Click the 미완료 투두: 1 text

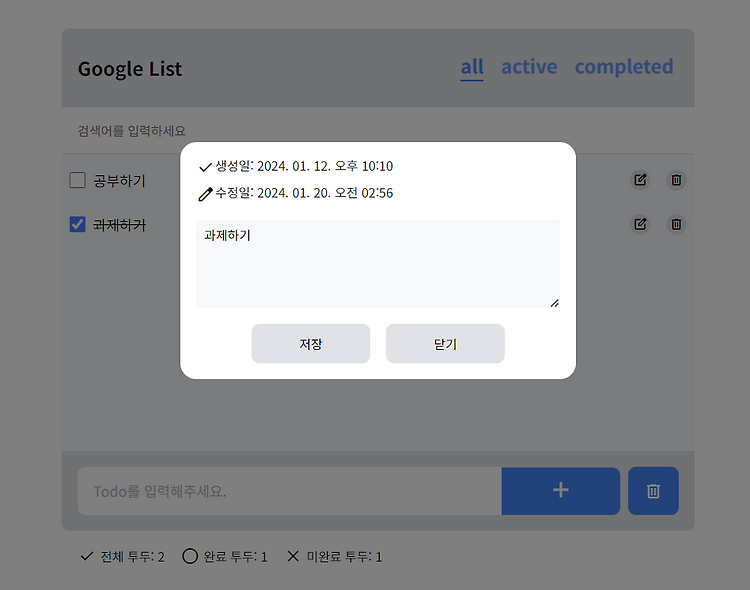344,557
